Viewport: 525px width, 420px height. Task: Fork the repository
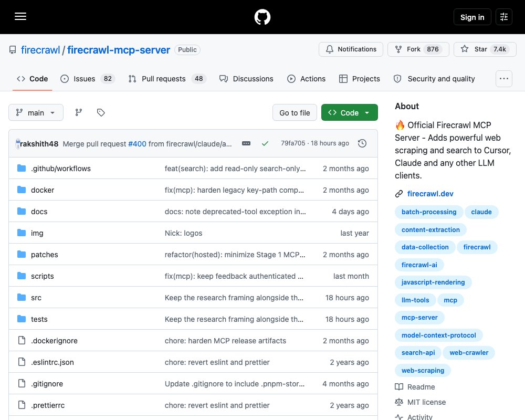[418, 49]
